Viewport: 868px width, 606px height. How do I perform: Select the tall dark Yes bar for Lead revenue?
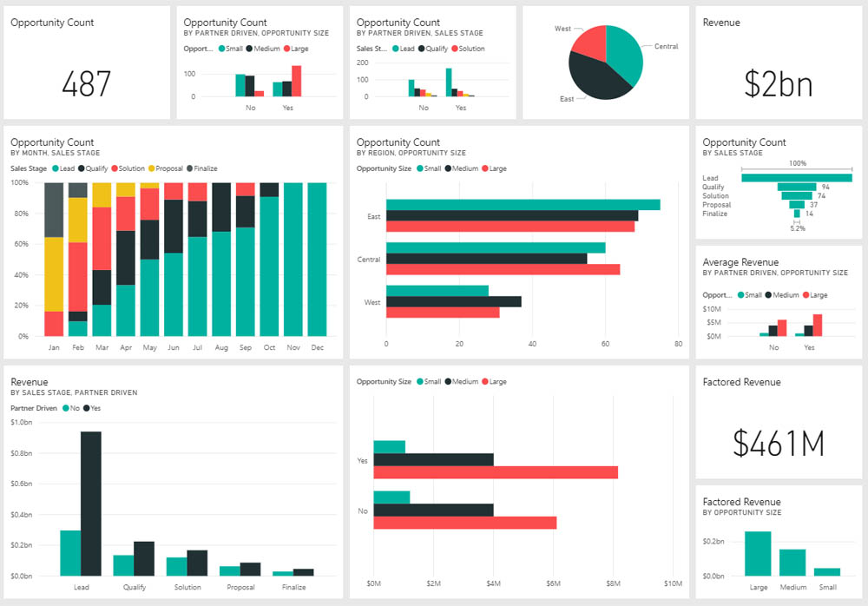pos(91,504)
